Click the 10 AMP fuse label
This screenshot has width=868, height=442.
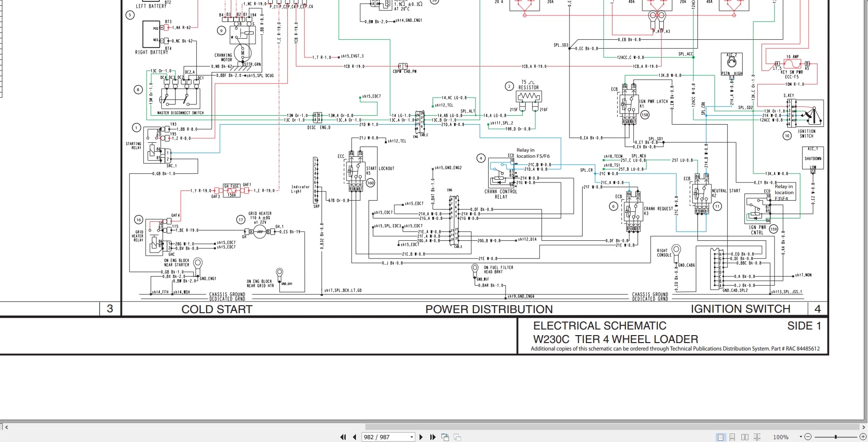792,57
